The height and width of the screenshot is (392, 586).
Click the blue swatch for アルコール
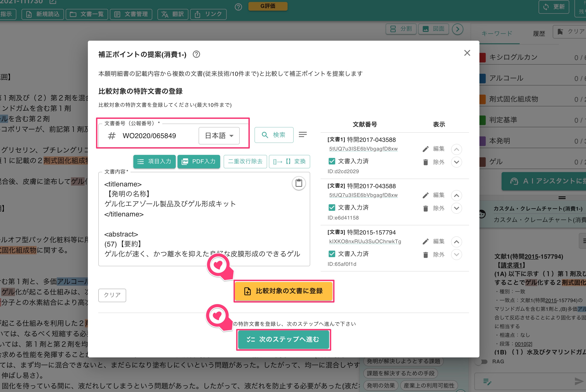click(x=482, y=78)
